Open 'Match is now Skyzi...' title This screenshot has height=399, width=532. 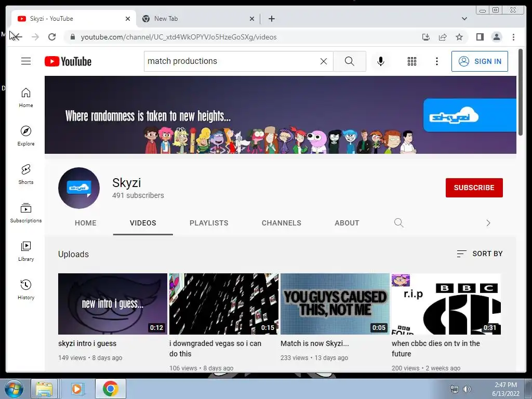tap(314, 343)
